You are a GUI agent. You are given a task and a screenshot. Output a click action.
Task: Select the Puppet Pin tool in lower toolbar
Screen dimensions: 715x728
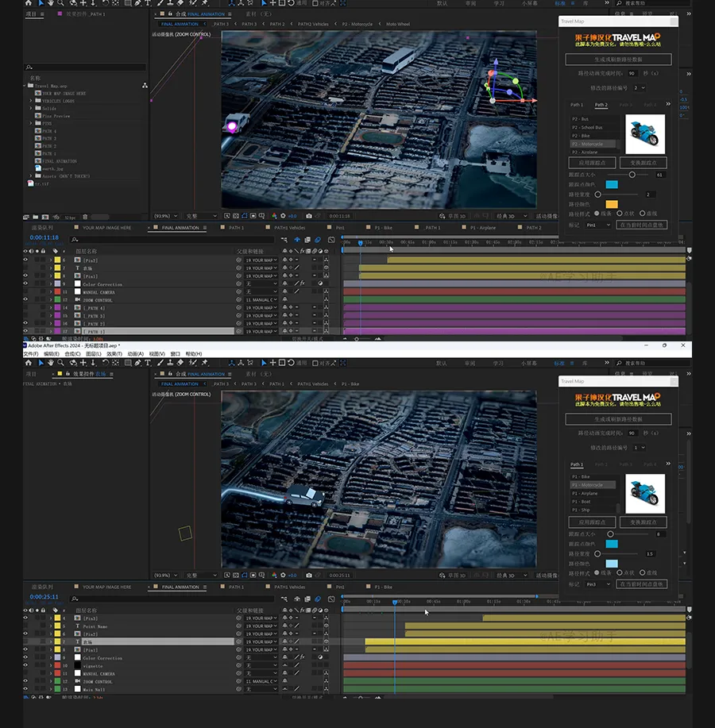point(205,363)
